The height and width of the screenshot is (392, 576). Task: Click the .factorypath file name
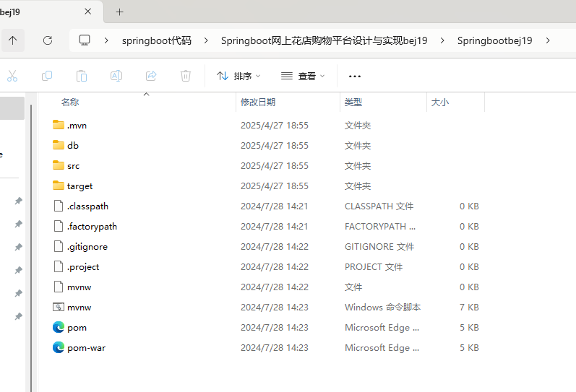click(92, 227)
